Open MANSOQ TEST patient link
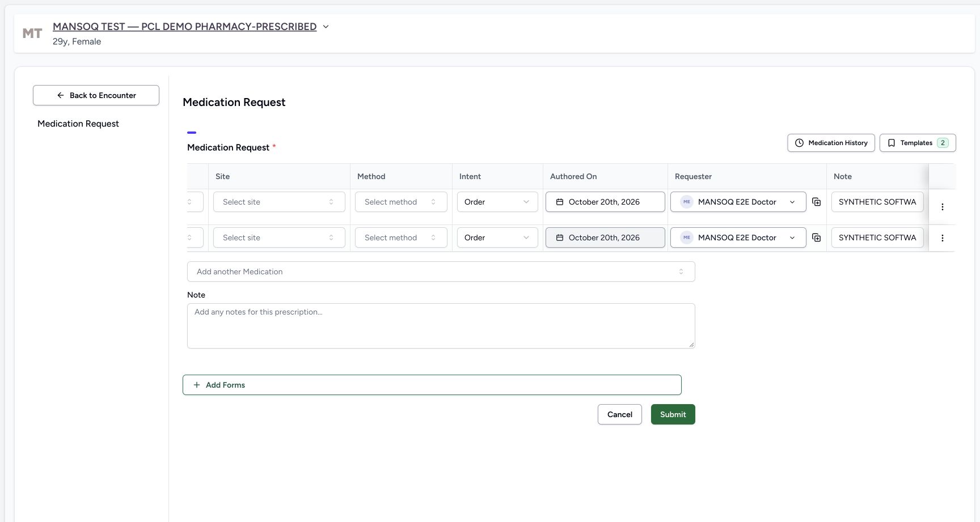Screen dimensions: 980x522 click(184, 27)
